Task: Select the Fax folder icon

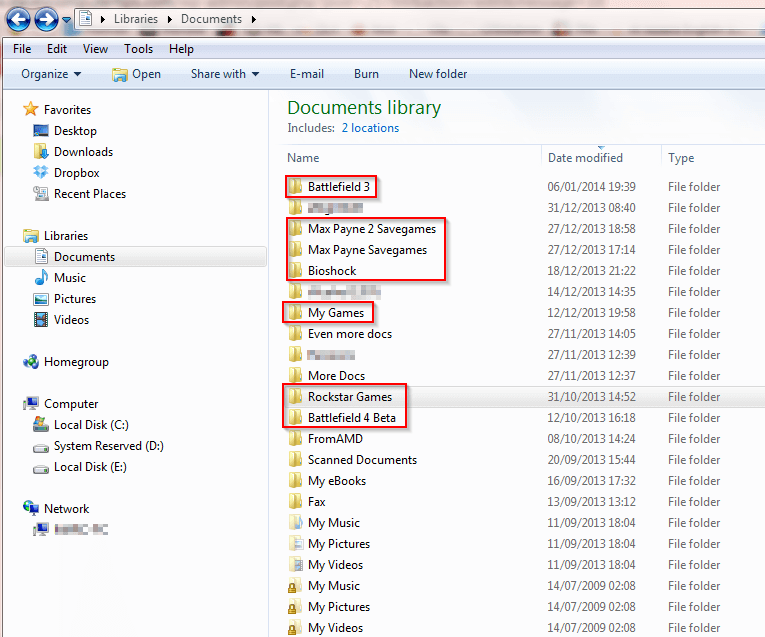Action: (295, 501)
